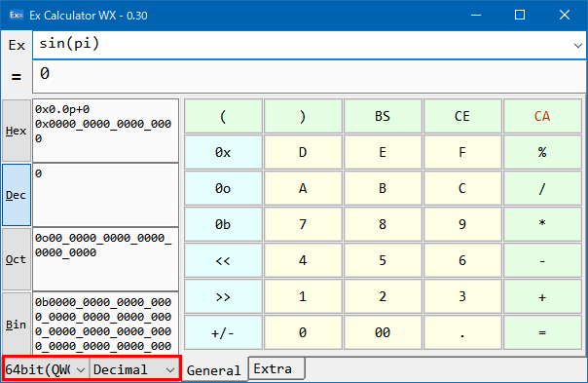Click the Ex label button
Screen dimensions: 588x383
(17, 46)
